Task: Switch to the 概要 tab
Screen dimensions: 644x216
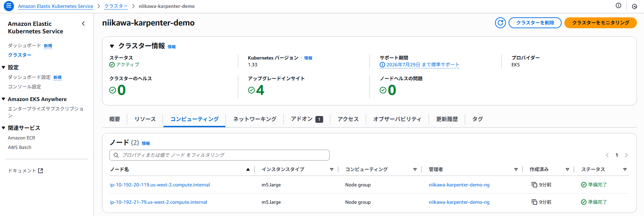Action: pos(115,119)
